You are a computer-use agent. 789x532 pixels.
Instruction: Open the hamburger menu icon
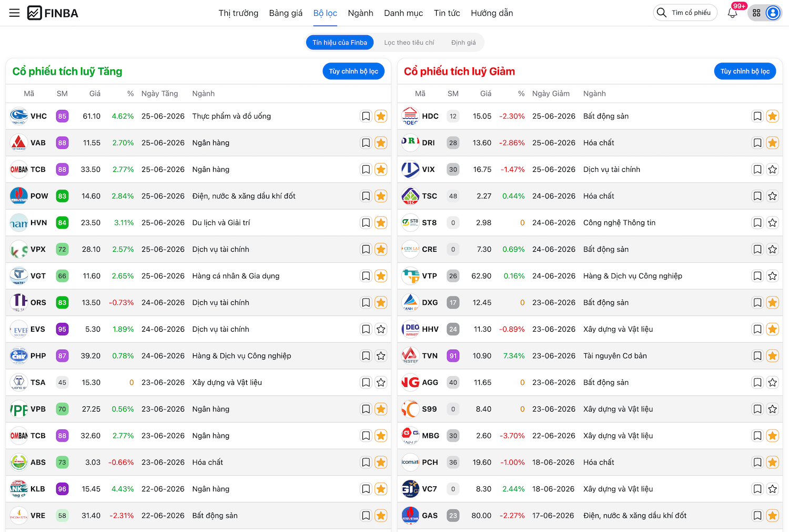click(14, 13)
